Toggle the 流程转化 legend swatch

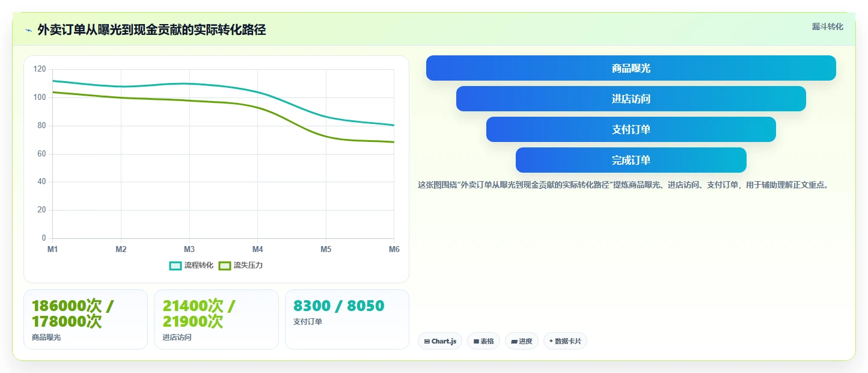click(176, 265)
